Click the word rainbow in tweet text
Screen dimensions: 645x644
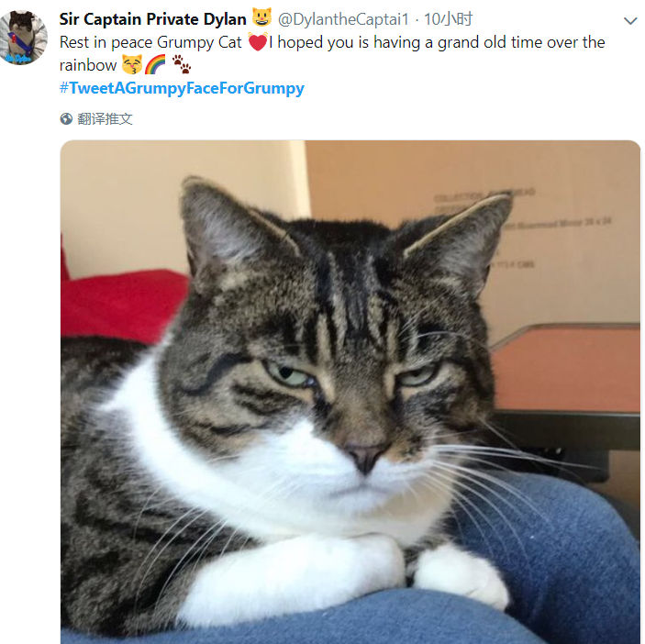(x=88, y=65)
